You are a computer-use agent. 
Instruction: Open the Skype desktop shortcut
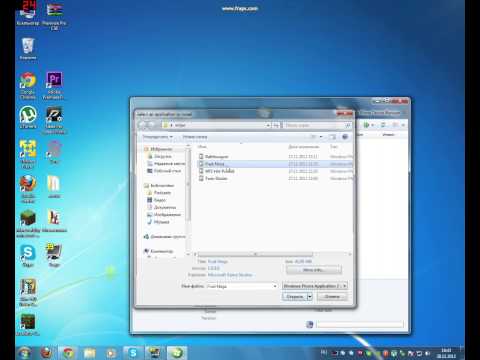(28, 256)
